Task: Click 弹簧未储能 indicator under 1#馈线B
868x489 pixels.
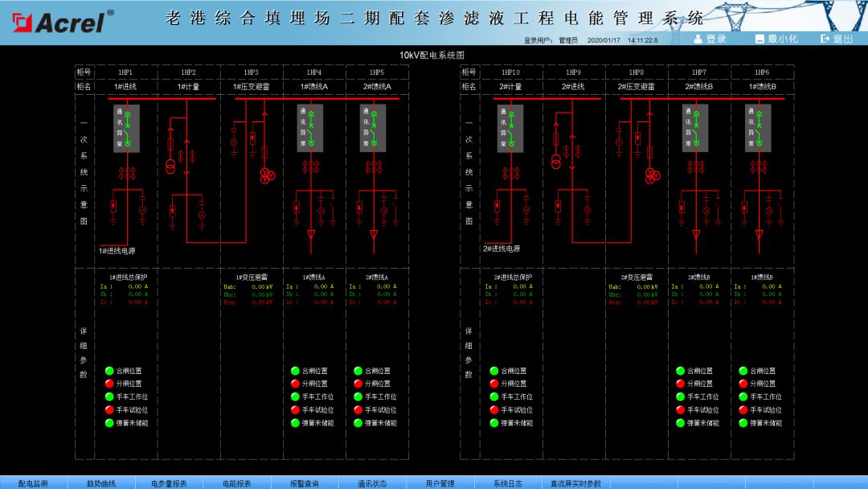Action: 743,422
